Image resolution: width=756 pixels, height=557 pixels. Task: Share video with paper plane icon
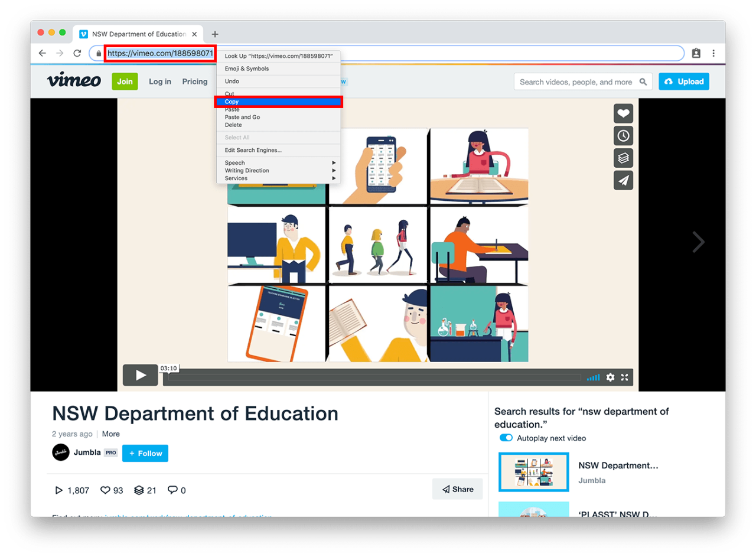point(623,180)
